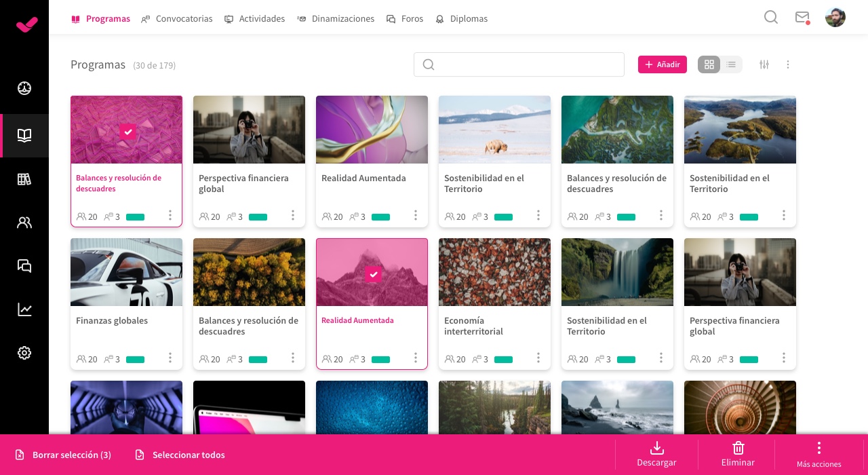This screenshot has width=868, height=475.
Task: Open options menu on Economía interterritorial card
Action: (x=538, y=358)
